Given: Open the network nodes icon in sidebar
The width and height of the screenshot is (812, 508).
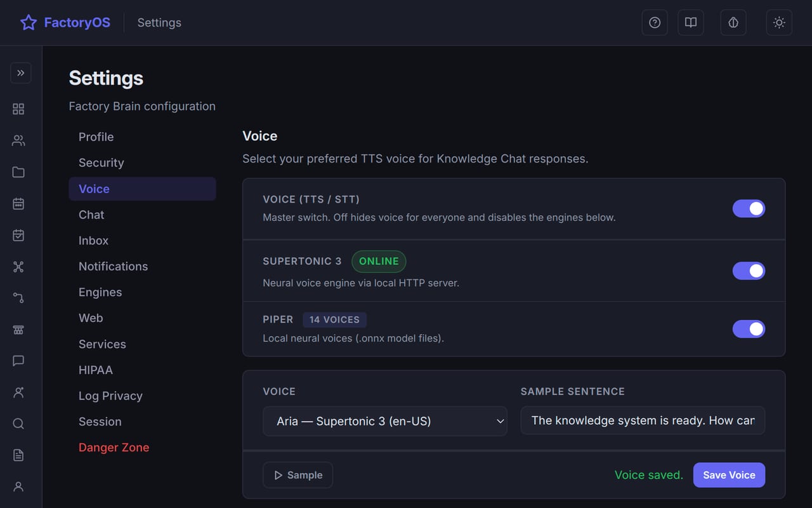Looking at the screenshot, I should coord(18,267).
